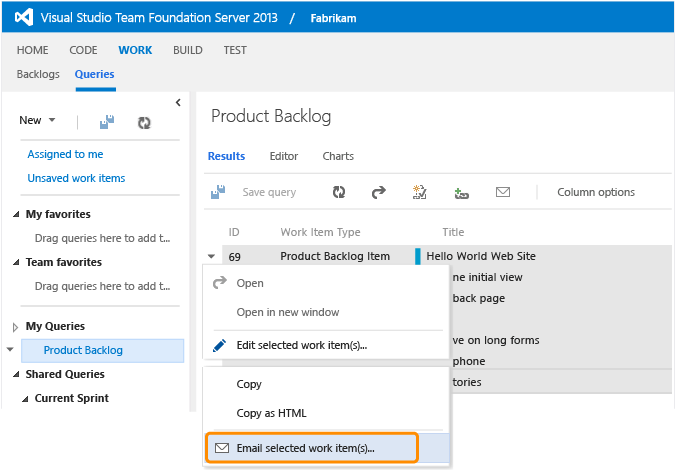Click the envelope icon in context menu
Image resolution: width=676 pixels, height=470 pixels.
pos(222,448)
